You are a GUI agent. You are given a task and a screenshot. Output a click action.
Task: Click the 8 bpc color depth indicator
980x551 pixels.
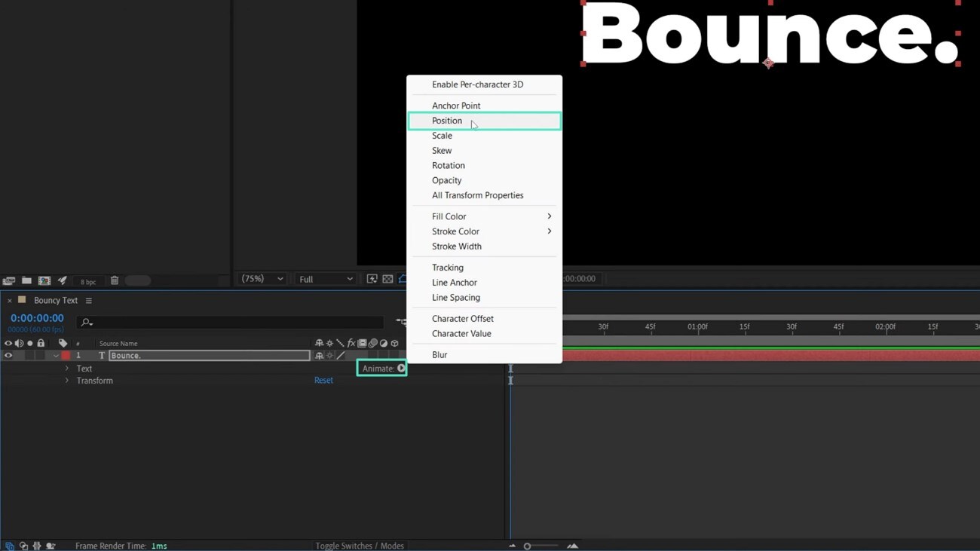pos(88,282)
